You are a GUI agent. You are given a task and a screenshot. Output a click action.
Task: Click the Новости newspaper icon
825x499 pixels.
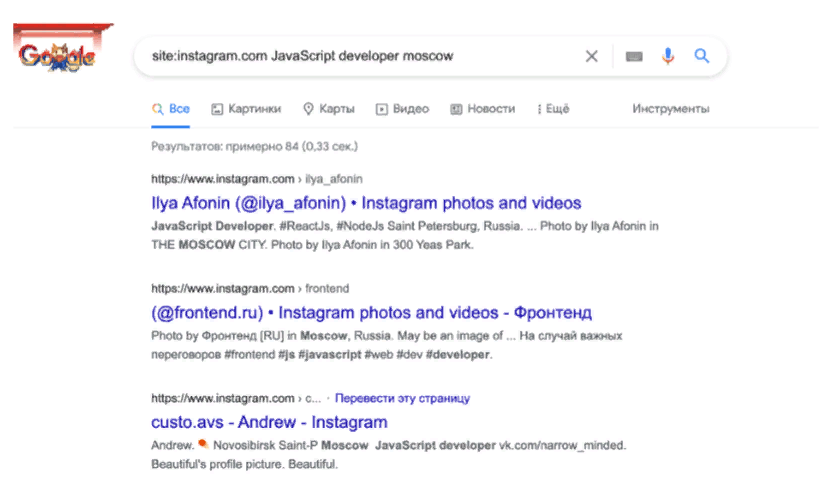[456, 109]
